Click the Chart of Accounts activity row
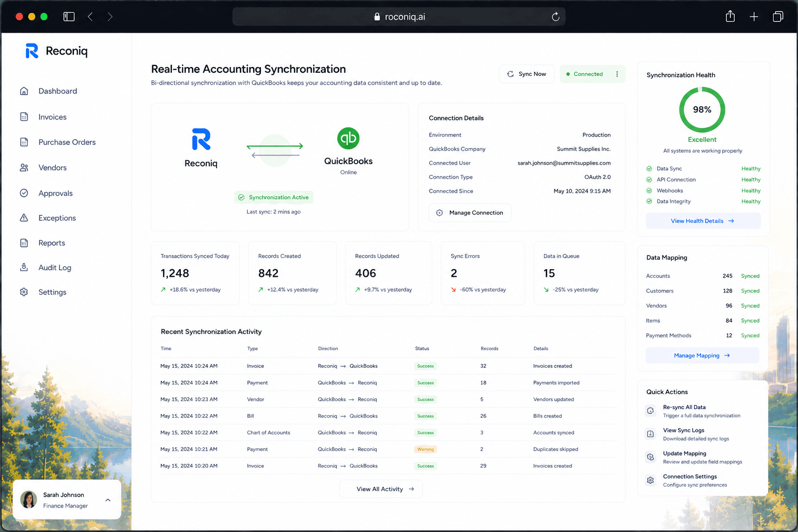Screen dimensions: 798x532 point(389,432)
